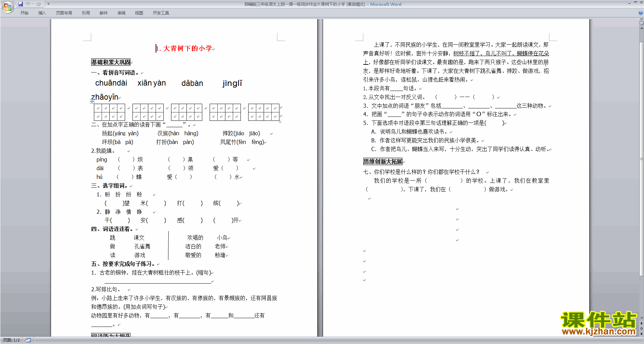Viewport: 644px width, 344px height.
Task: Open the 引用 ribbon tab
Action: tap(86, 13)
